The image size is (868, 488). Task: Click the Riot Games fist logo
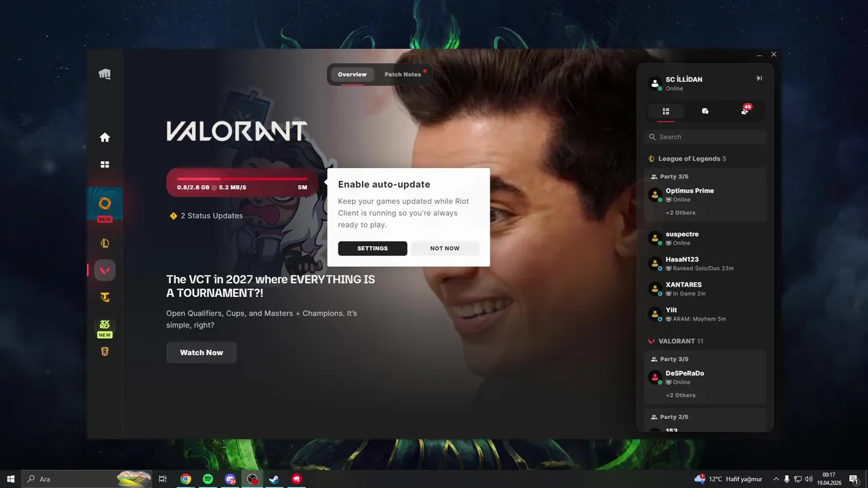(x=104, y=74)
